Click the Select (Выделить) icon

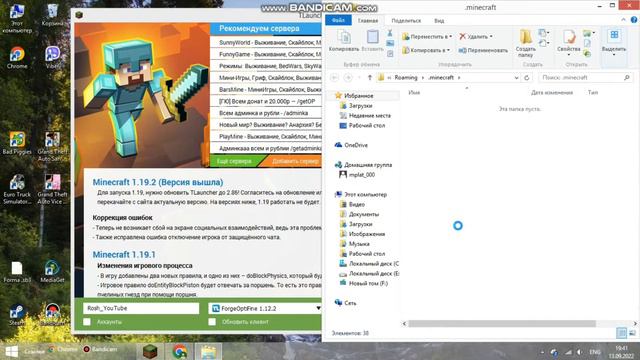614,35
